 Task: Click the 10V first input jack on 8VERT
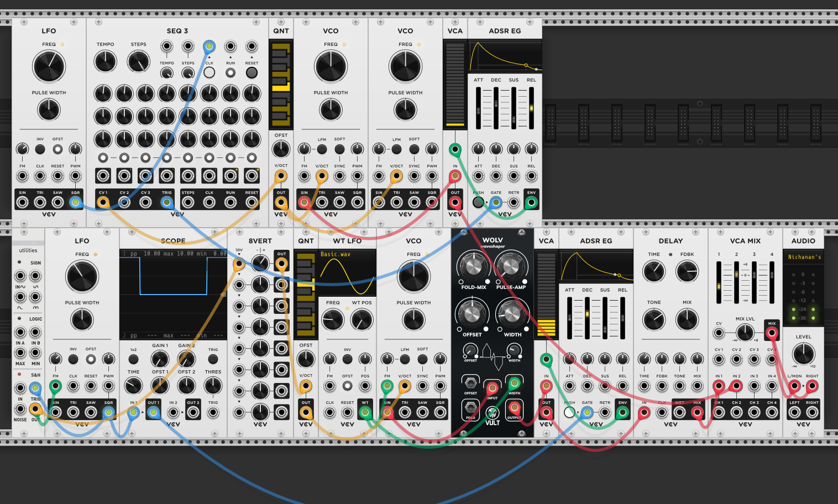239,264
